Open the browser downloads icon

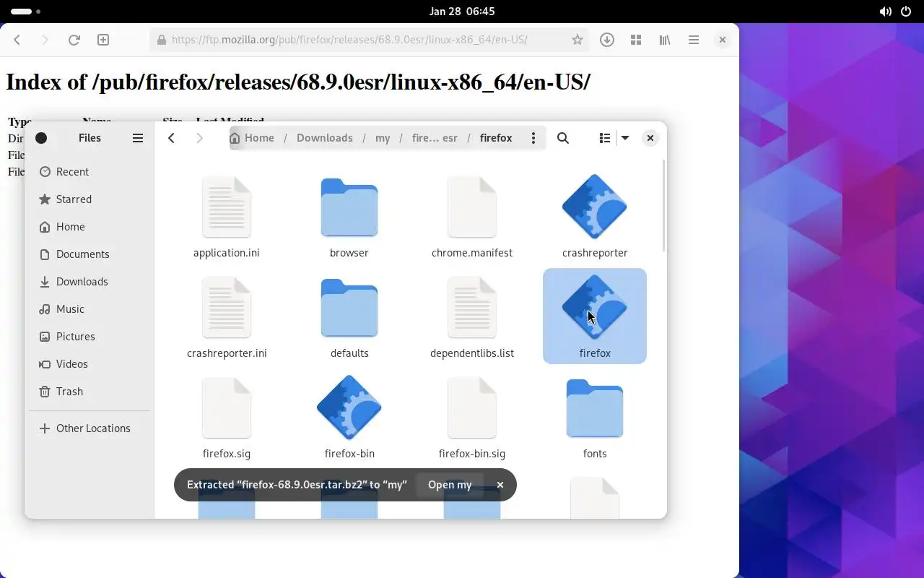607,40
